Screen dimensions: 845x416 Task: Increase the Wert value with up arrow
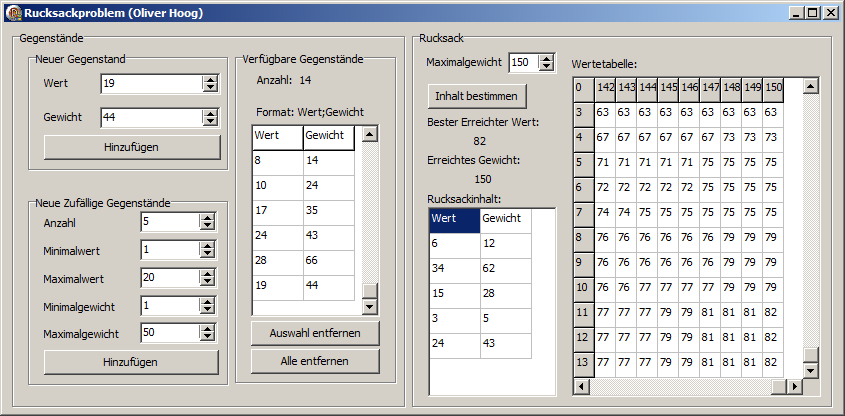(209, 80)
